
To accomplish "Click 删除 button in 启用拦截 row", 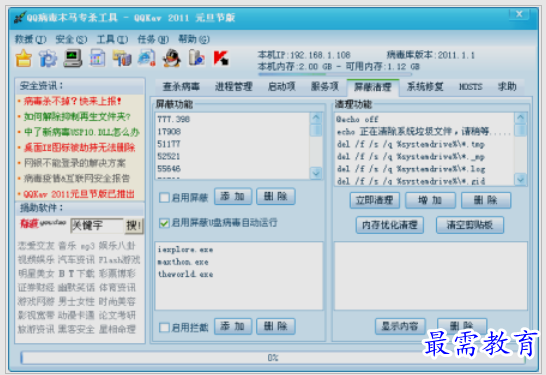I will (x=275, y=327).
